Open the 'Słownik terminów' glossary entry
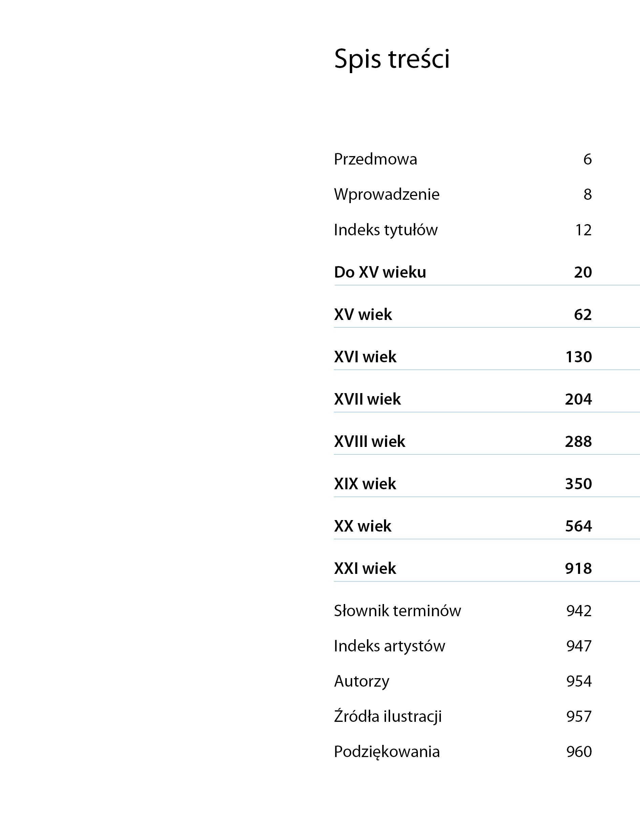The height and width of the screenshot is (840, 640). [397, 611]
